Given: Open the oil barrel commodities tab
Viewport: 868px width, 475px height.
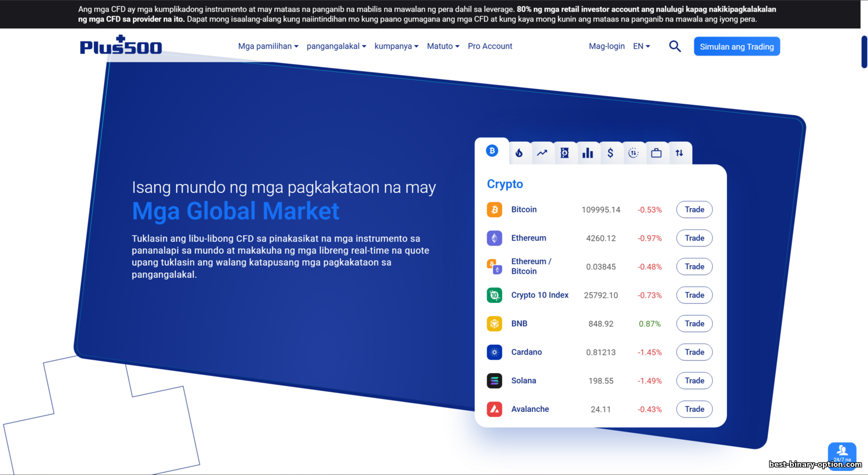Looking at the screenshot, I should [x=565, y=153].
